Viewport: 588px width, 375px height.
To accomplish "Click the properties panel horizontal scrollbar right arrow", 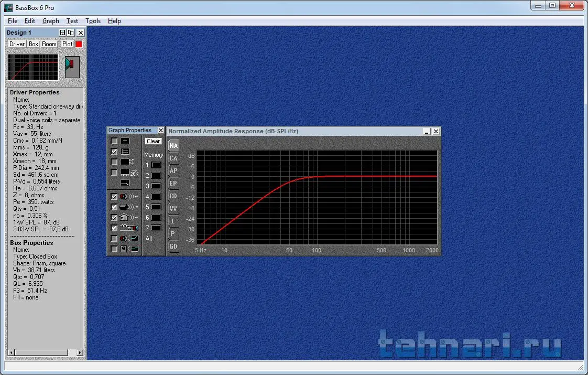I will [80, 352].
